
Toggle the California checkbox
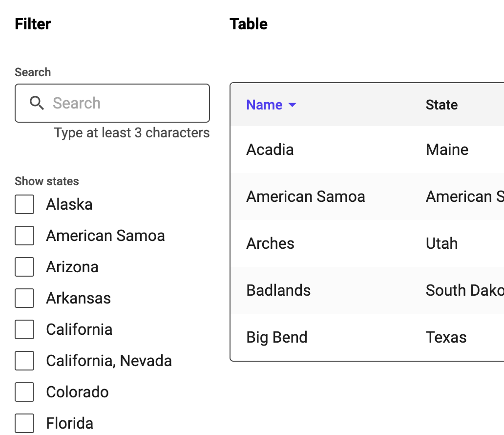point(24,329)
